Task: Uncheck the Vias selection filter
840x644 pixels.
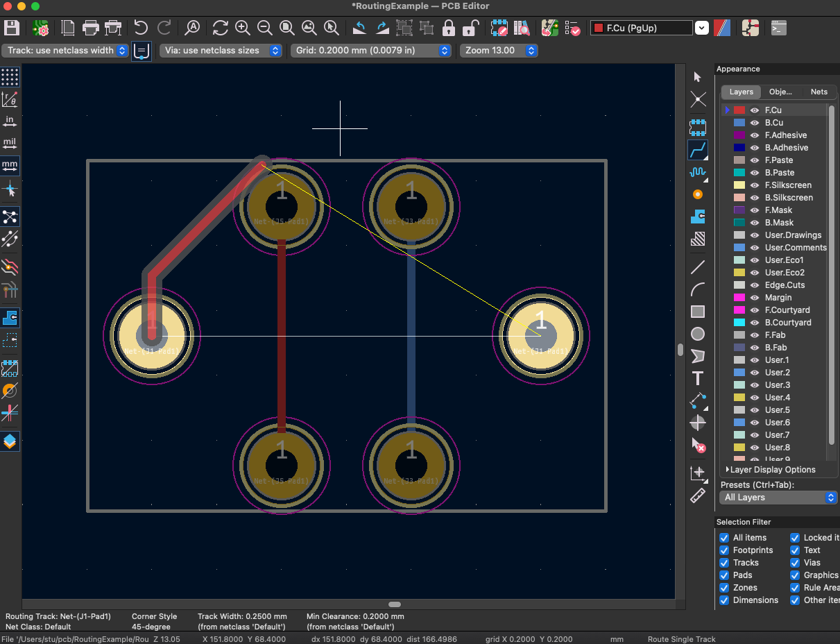Action: tap(794, 562)
